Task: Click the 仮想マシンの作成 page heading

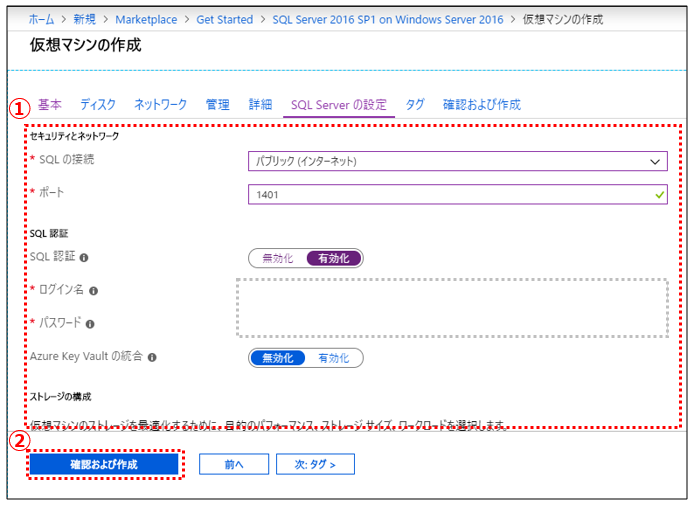Action: [85, 45]
